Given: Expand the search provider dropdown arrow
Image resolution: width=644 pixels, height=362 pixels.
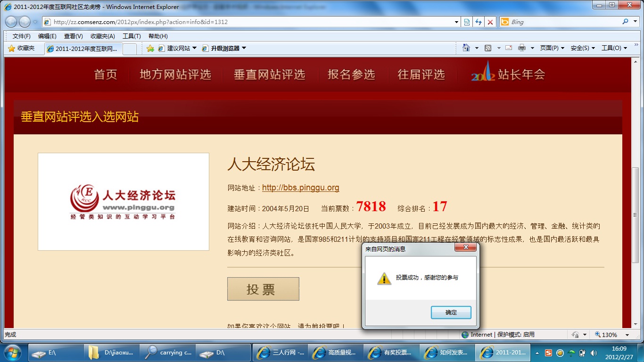Looking at the screenshot, I should click(635, 22).
